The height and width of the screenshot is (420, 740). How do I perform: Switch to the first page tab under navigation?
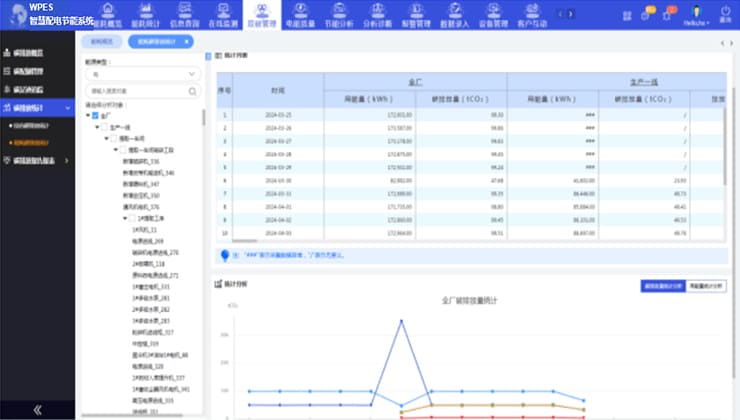(x=101, y=43)
